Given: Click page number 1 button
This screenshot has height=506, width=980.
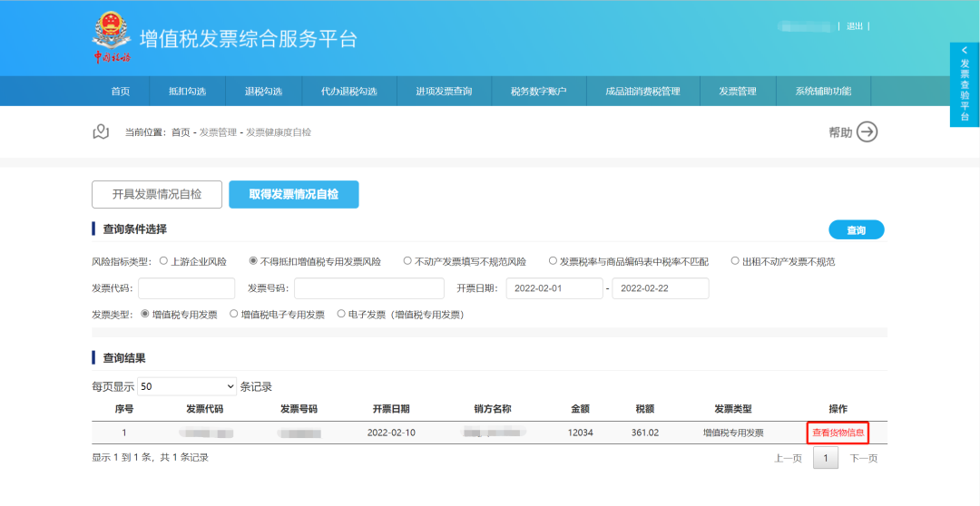Looking at the screenshot, I should (826, 459).
